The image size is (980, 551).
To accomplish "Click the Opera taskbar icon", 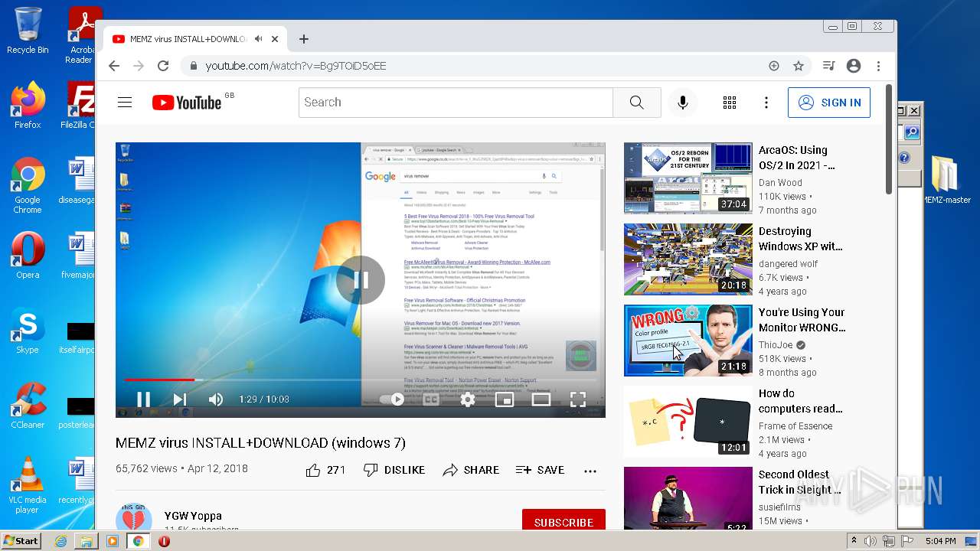I will tap(164, 541).
